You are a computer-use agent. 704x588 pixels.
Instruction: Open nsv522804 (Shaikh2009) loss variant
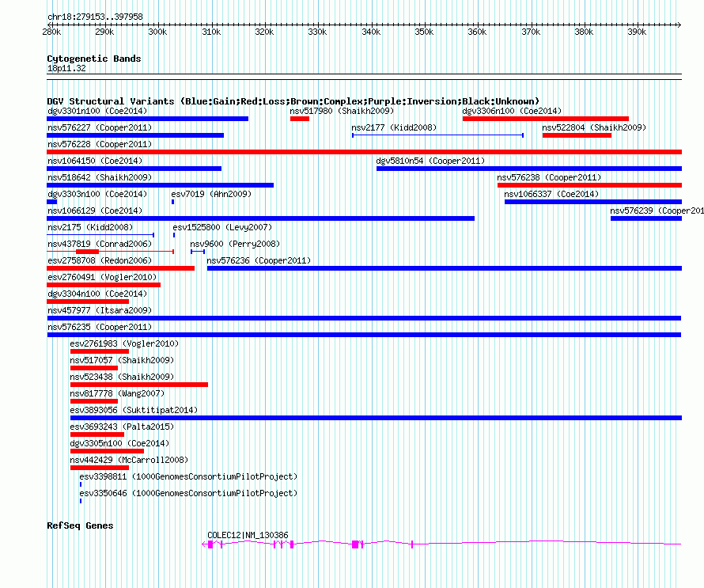(x=577, y=135)
